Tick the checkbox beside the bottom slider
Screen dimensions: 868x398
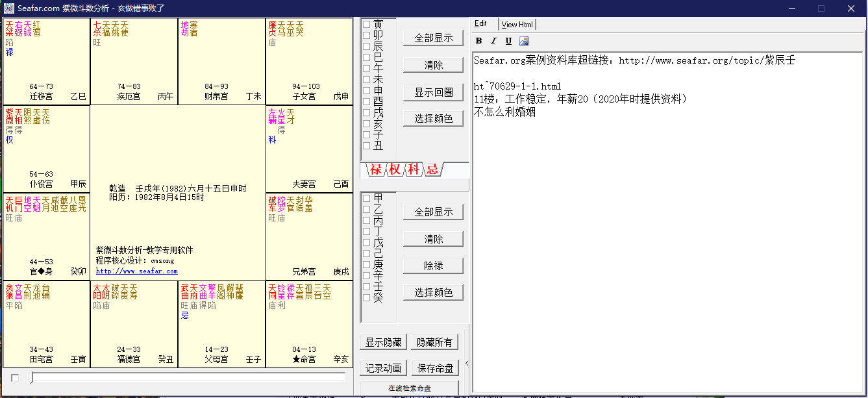click(15, 378)
